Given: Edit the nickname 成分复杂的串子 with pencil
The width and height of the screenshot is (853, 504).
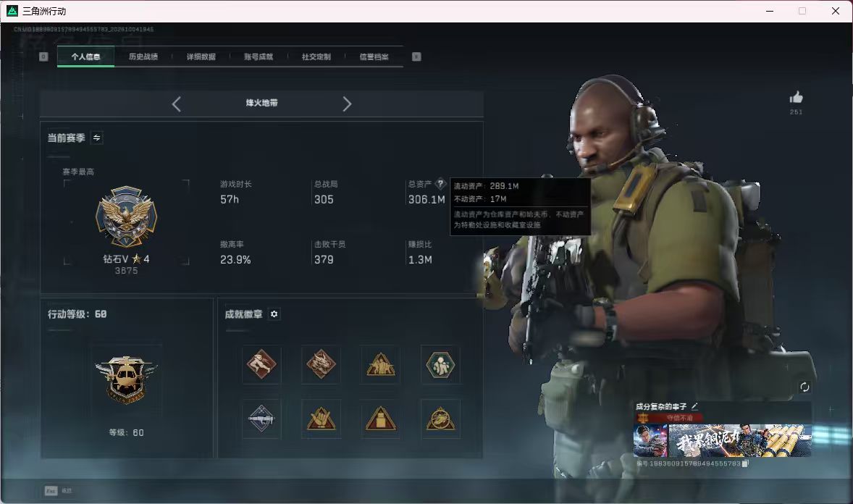Looking at the screenshot, I should pyautogui.click(x=694, y=406).
